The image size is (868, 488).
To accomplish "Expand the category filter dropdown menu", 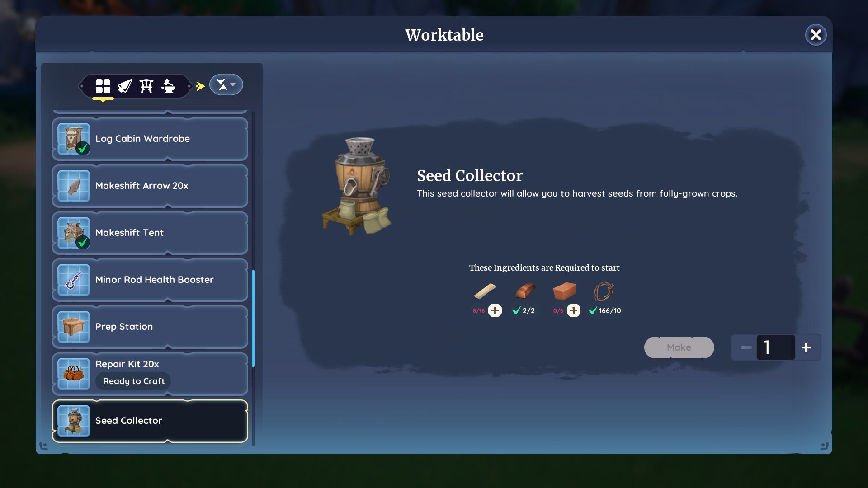I will tap(225, 84).
